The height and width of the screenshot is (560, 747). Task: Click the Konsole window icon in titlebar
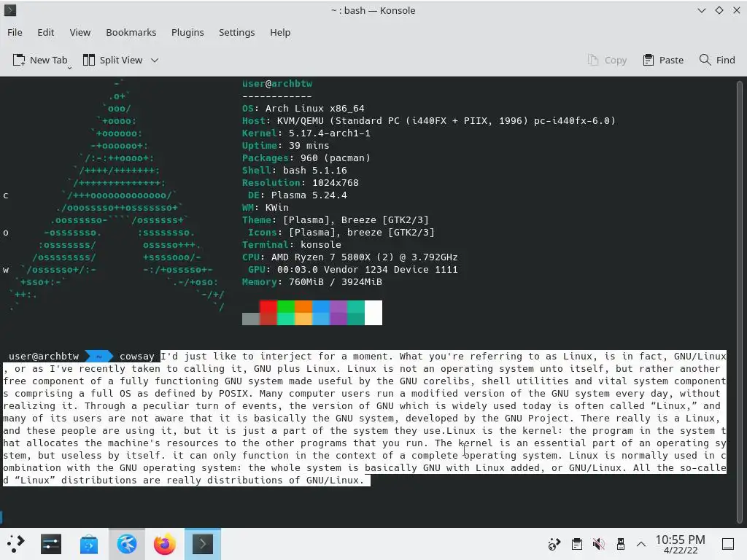(10, 10)
